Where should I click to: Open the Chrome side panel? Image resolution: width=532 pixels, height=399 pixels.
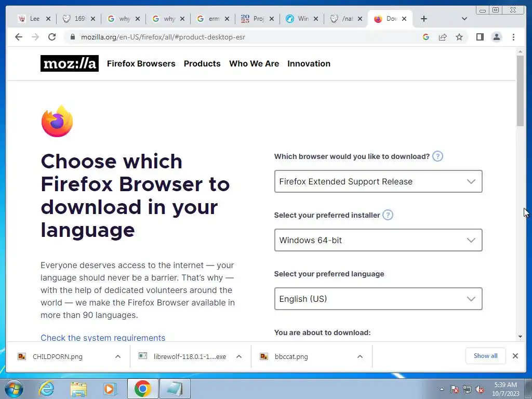point(480,37)
